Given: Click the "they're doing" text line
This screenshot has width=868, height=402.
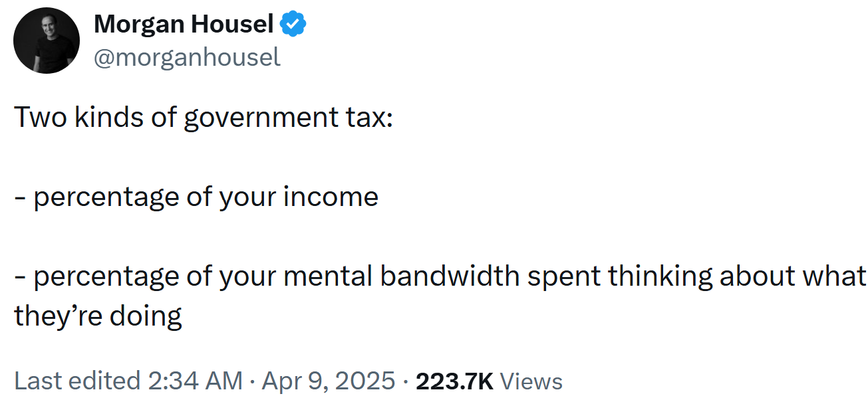Looking at the screenshot, I should click(98, 316).
